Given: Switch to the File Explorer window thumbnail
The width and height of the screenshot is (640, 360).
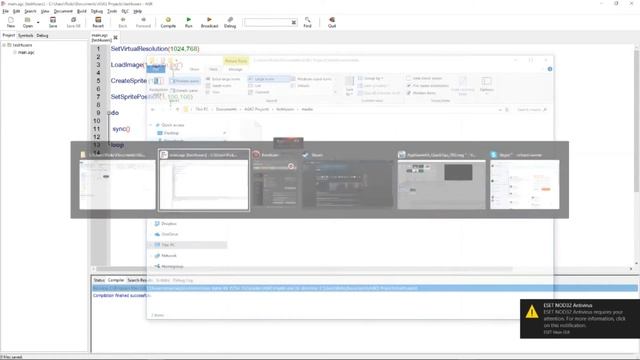Looking at the screenshot, I should coord(117,180).
